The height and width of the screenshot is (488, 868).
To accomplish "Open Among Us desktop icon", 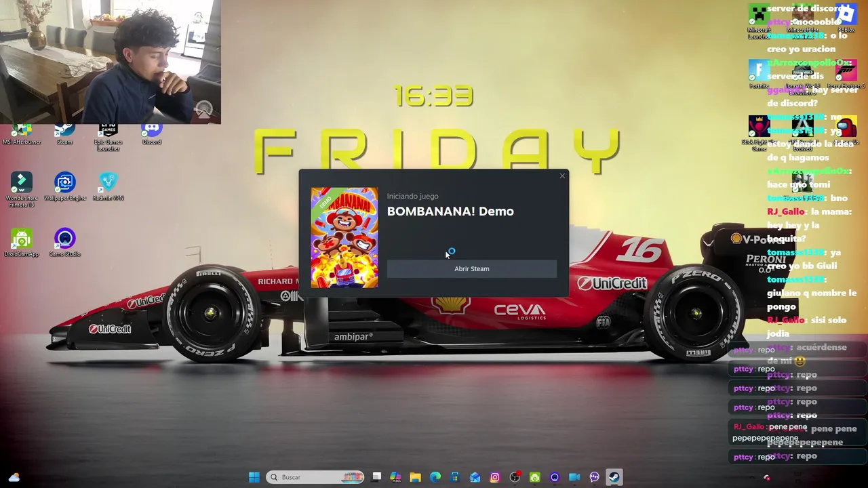I will click(846, 130).
